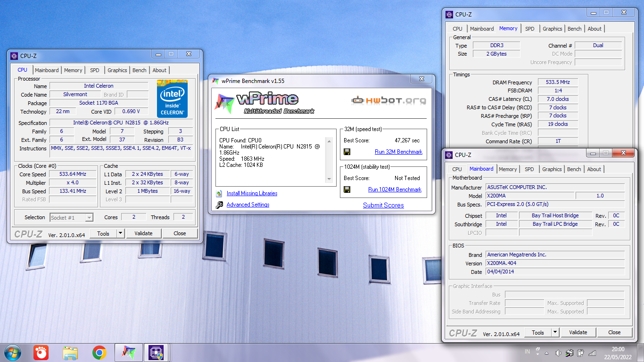Screen dimensions: 644x362
Task: Click the IN language indicator
Action: (x=527, y=352)
